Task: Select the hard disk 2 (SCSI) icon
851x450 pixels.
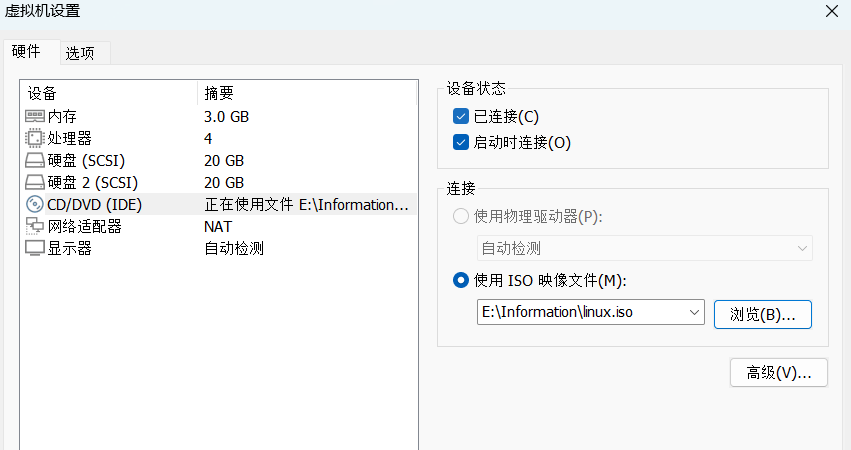Action: coord(35,182)
